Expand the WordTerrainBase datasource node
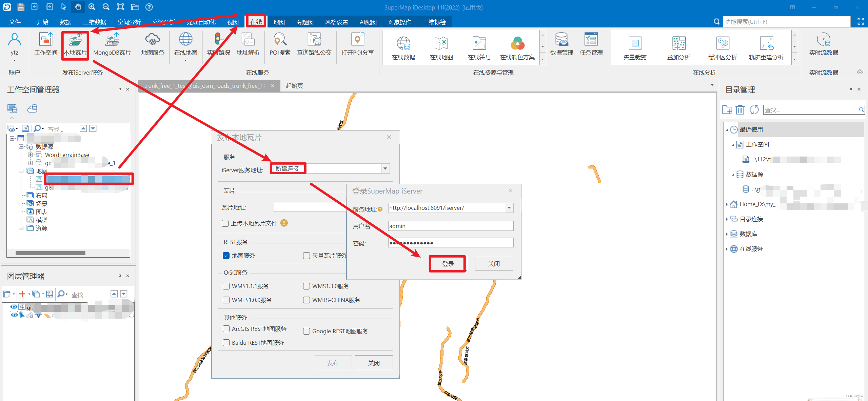This screenshot has width=868, height=401. 30,155
